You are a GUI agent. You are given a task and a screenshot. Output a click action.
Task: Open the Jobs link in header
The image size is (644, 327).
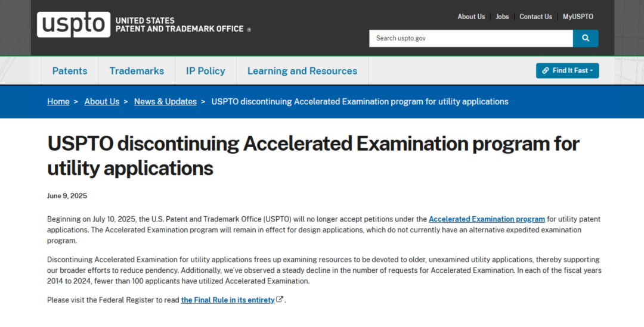(502, 17)
